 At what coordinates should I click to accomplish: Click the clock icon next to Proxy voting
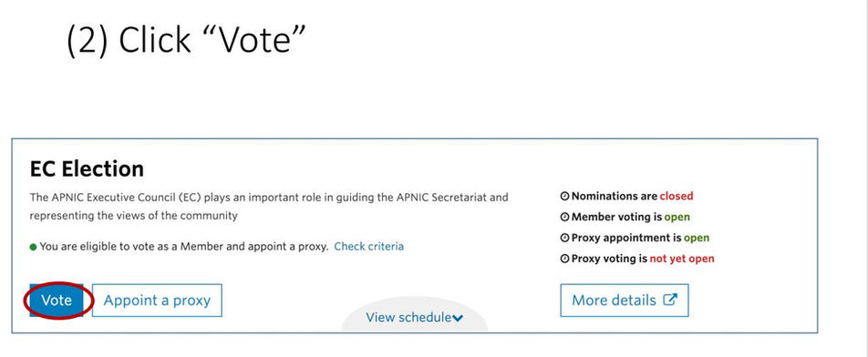tap(564, 259)
